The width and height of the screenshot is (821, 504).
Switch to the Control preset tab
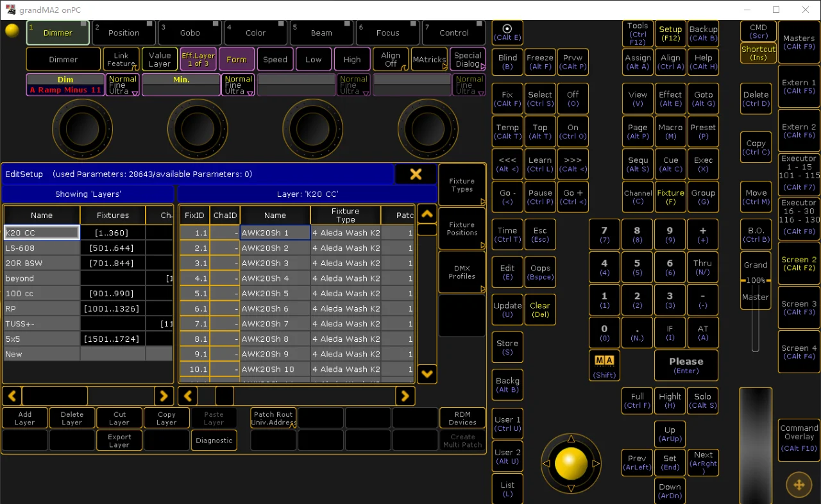453,33
